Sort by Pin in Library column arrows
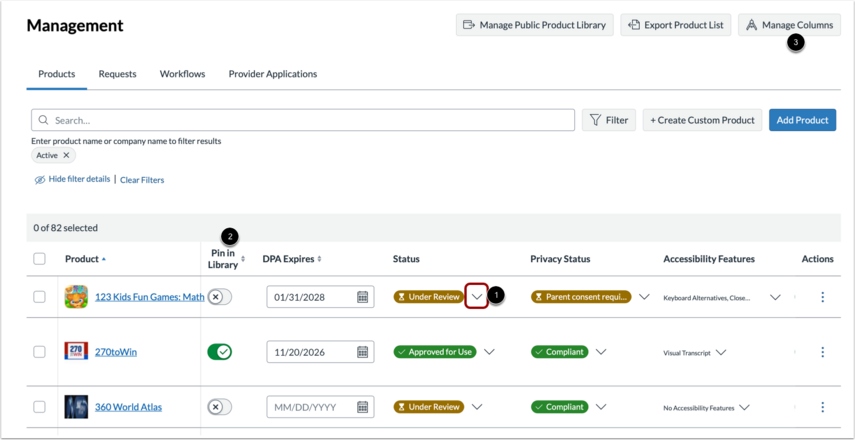This screenshot has width=855, height=440. [243, 260]
